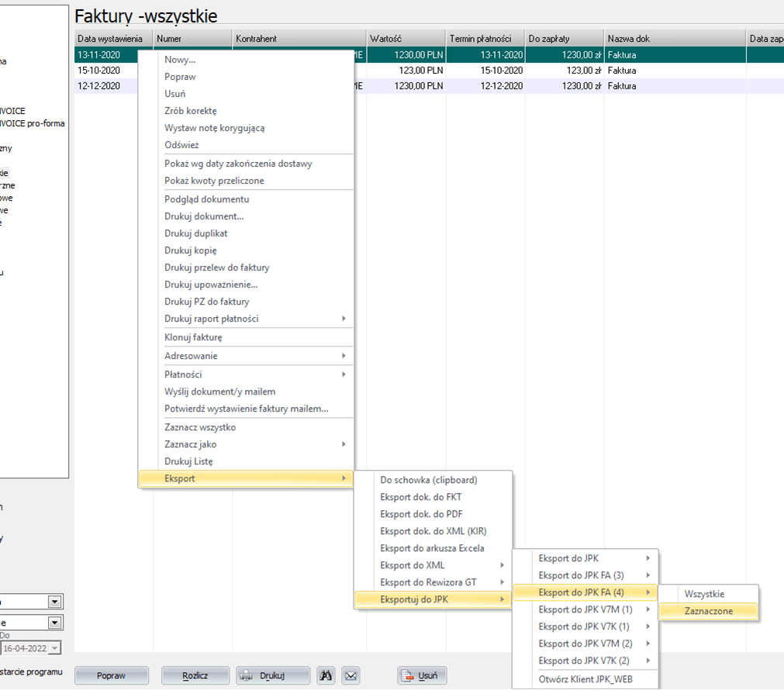Click the envelope mail icon in bottom toolbar

[x=351, y=675]
